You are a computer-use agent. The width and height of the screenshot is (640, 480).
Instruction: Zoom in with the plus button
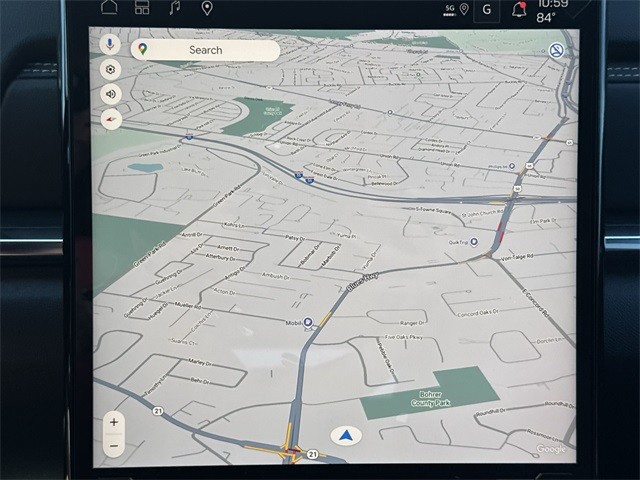pyautogui.click(x=114, y=422)
